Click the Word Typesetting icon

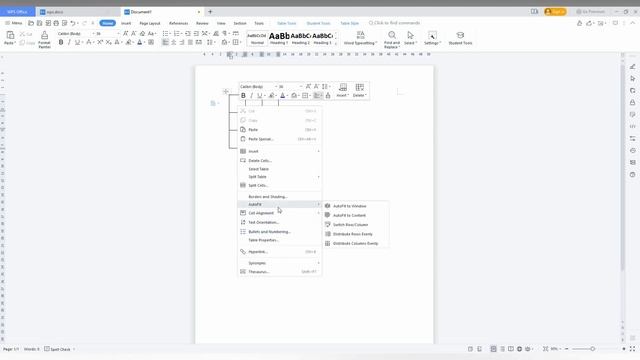360,35
